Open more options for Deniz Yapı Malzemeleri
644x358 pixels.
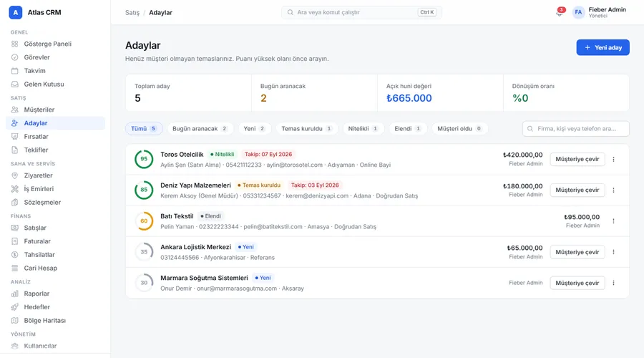(614, 190)
